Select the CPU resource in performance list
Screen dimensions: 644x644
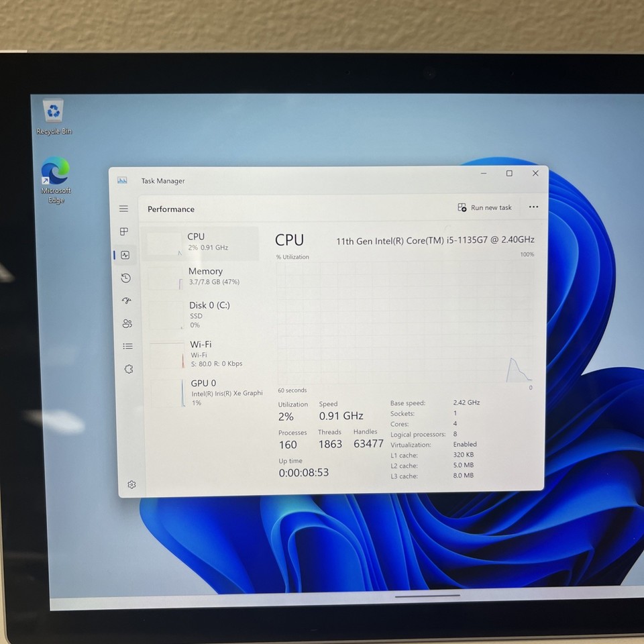[x=200, y=243]
